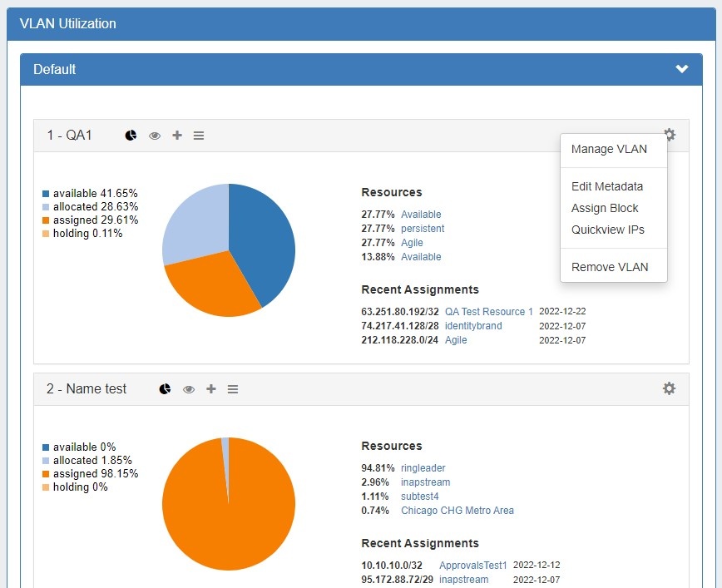Choose Edit Metadata in the dropdown
The width and height of the screenshot is (722, 588).
click(x=607, y=186)
